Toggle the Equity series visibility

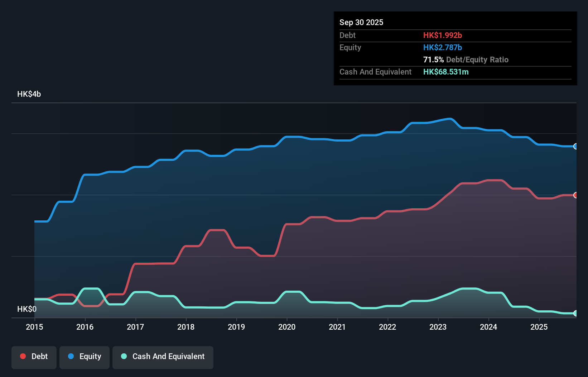point(84,357)
